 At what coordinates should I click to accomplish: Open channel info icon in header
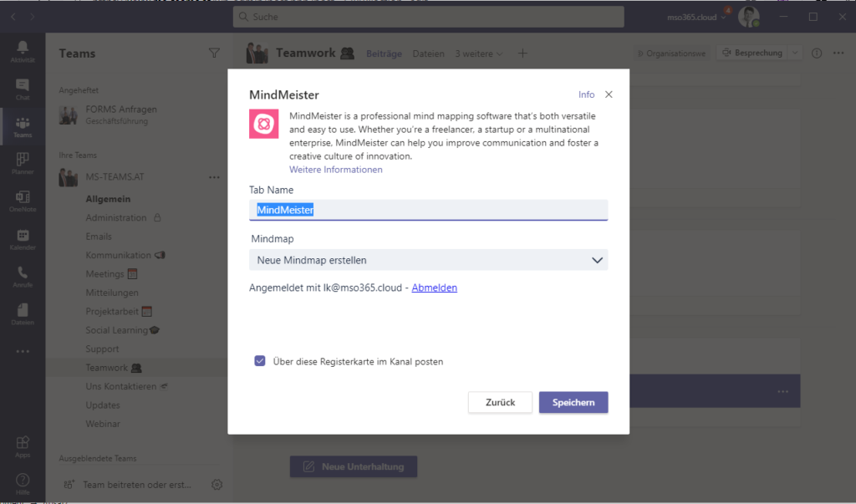[x=817, y=53]
